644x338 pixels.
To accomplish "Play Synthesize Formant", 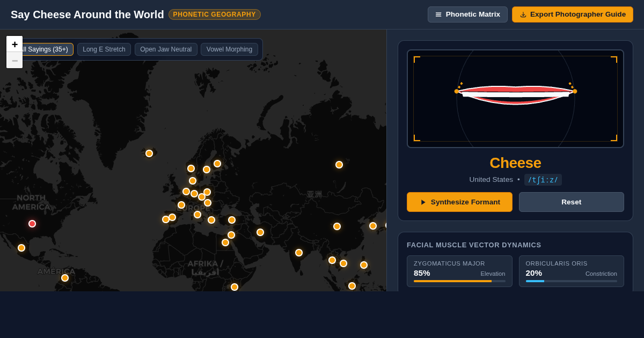I will [x=459, y=202].
